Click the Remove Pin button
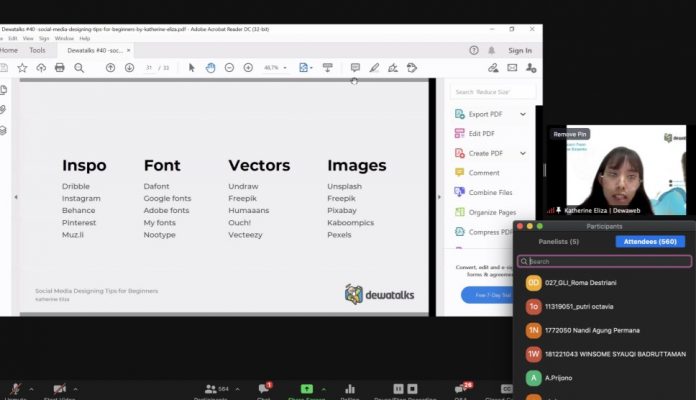Screen dimensions: 696x400 click(x=570, y=134)
